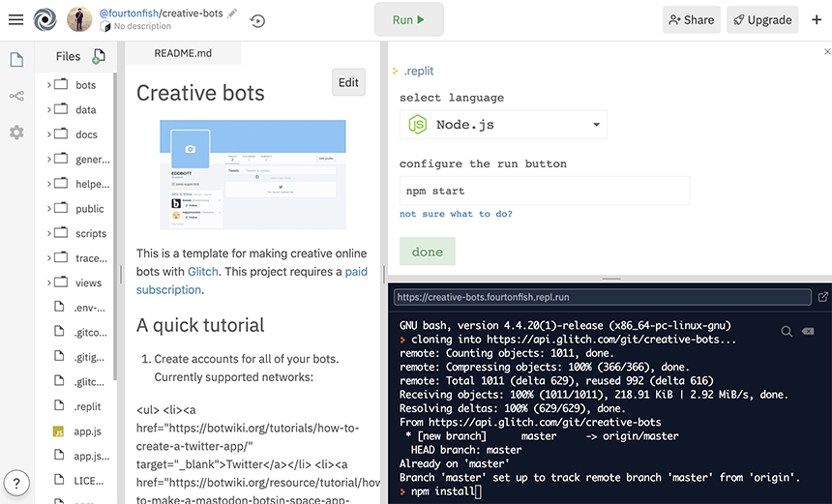Expand the gener... folder
The width and height of the screenshot is (832, 504).
48,160
